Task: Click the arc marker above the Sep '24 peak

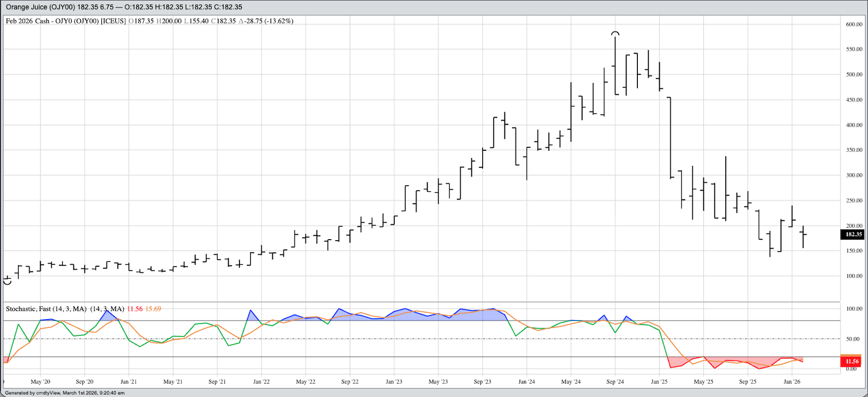Action: click(x=615, y=33)
